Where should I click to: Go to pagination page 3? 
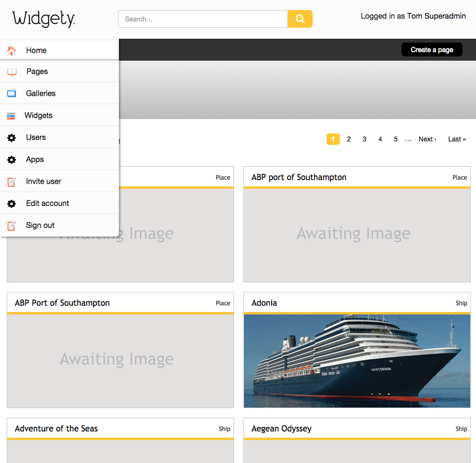364,139
